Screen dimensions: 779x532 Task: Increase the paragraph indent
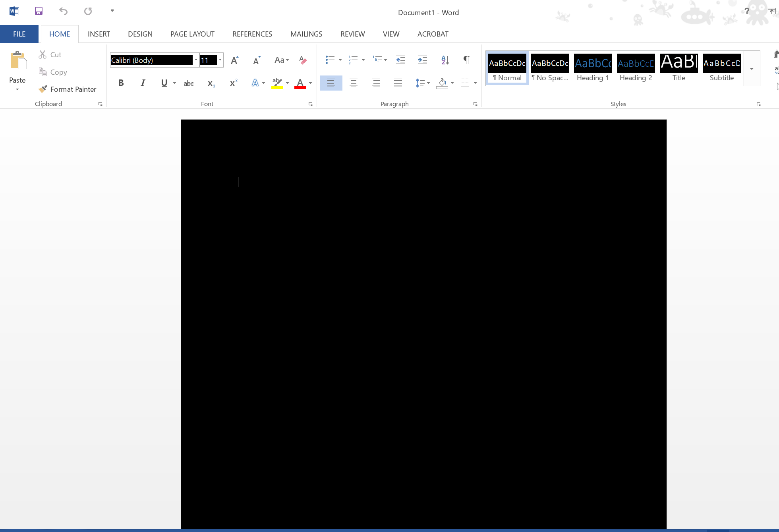click(x=423, y=60)
